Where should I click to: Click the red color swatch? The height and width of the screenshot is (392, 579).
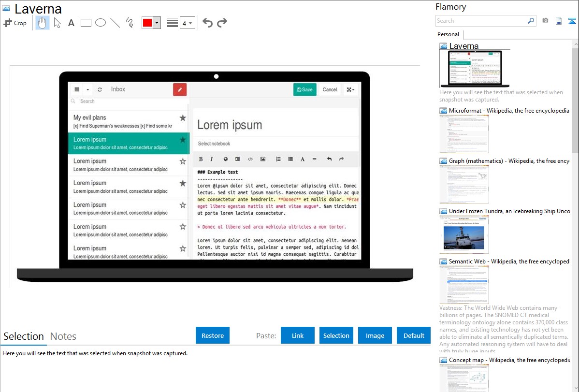[x=147, y=23]
